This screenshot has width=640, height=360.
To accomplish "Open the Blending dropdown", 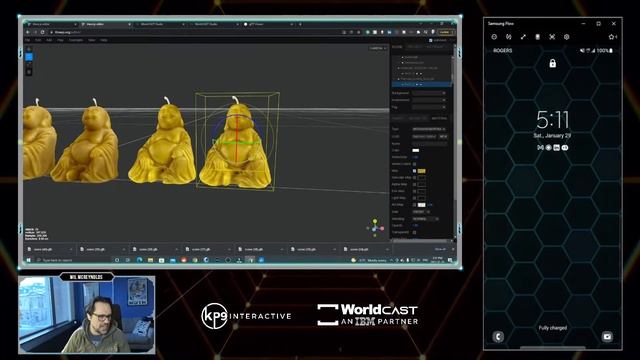I will click(425, 219).
